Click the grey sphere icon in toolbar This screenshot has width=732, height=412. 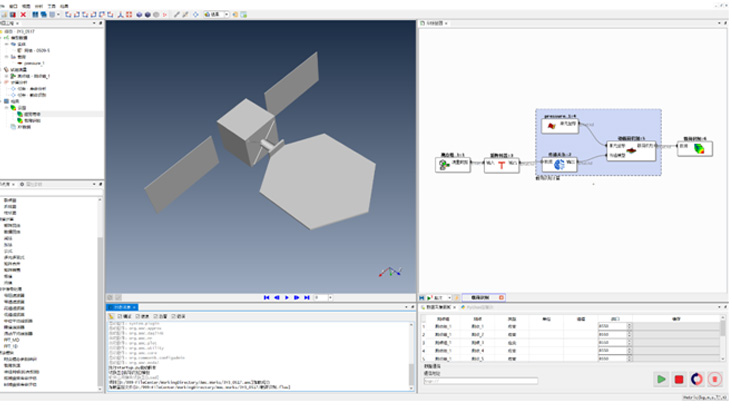[x=156, y=15]
